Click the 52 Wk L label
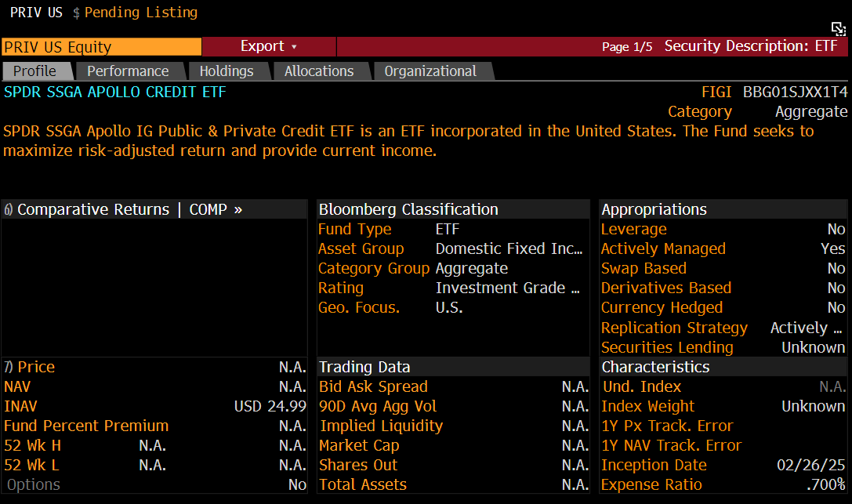This screenshot has height=504, width=852. click(x=31, y=465)
